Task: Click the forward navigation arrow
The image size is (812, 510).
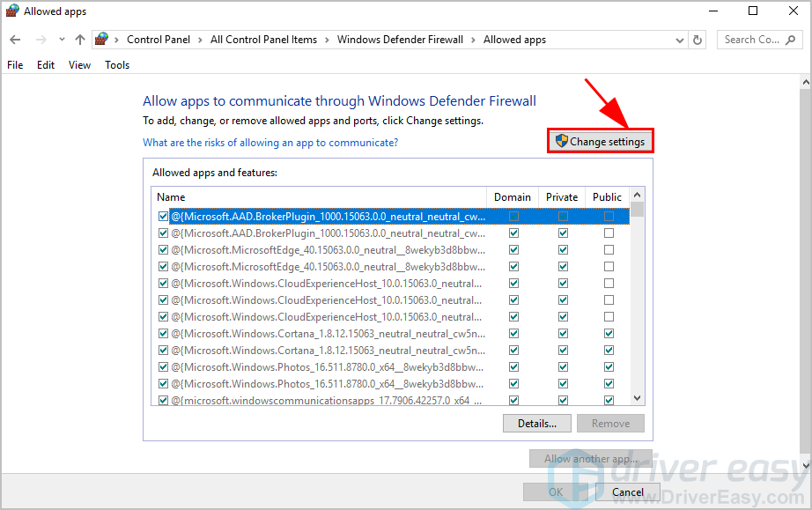Action: pyautogui.click(x=41, y=40)
